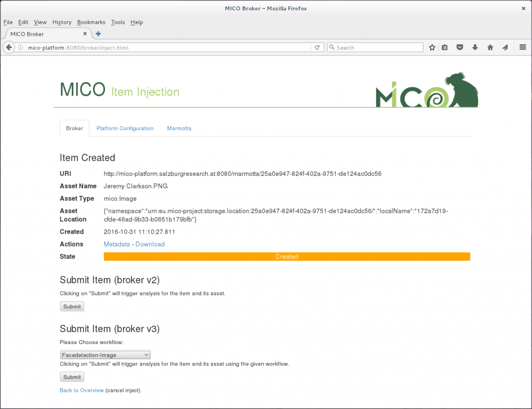Show the bookmarks list icon
532x409 pixels.
pyautogui.click(x=445, y=47)
